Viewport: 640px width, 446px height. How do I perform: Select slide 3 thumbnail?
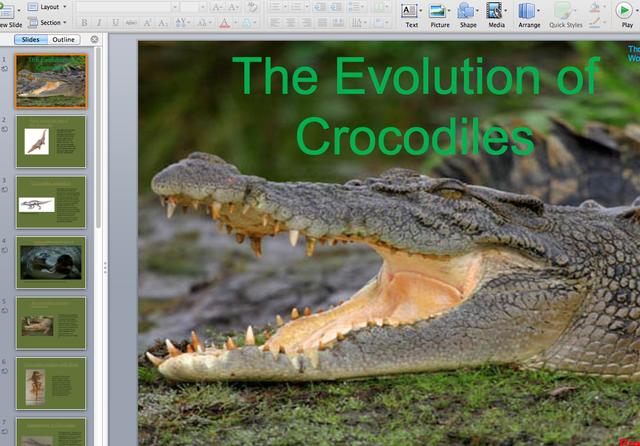pyautogui.click(x=51, y=202)
